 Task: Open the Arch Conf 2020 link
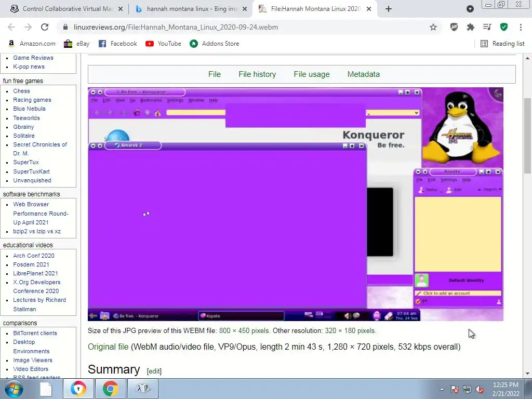tap(34, 256)
